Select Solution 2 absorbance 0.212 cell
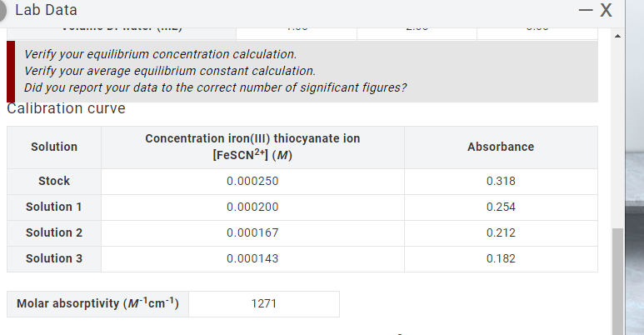 coord(501,233)
